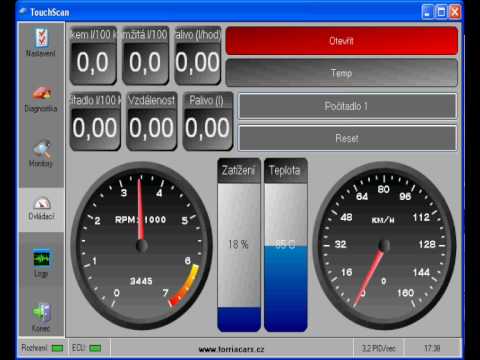480x360 pixels.
Task: Minimize the TouchScan window
Action: (427, 12)
